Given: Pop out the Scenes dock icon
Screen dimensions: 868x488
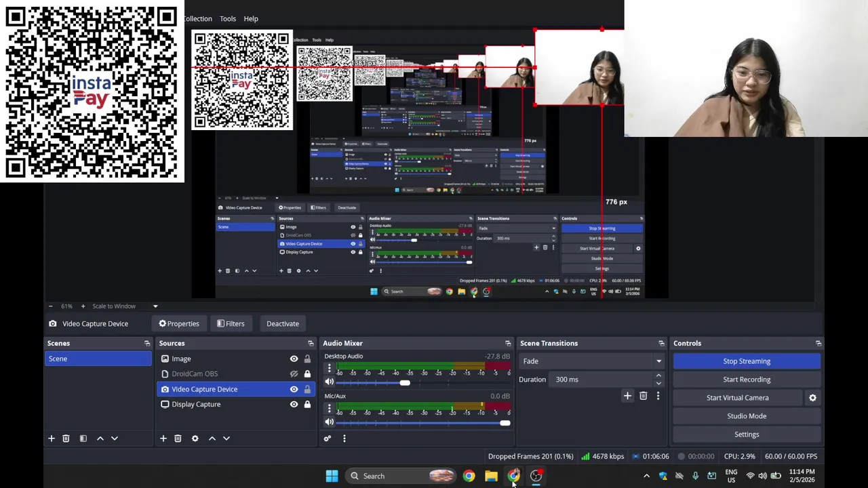Looking at the screenshot, I should (x=147, y=344).
